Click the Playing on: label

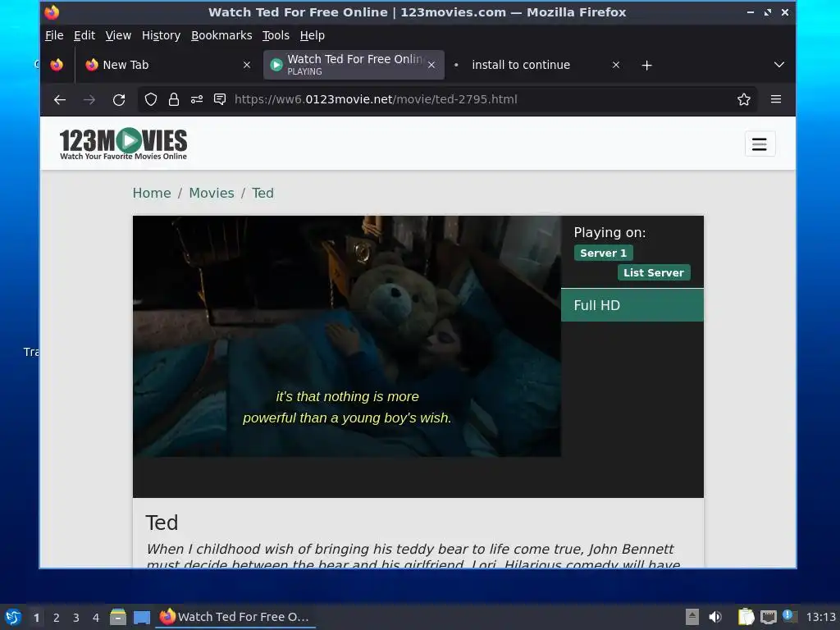pos(609,232)
